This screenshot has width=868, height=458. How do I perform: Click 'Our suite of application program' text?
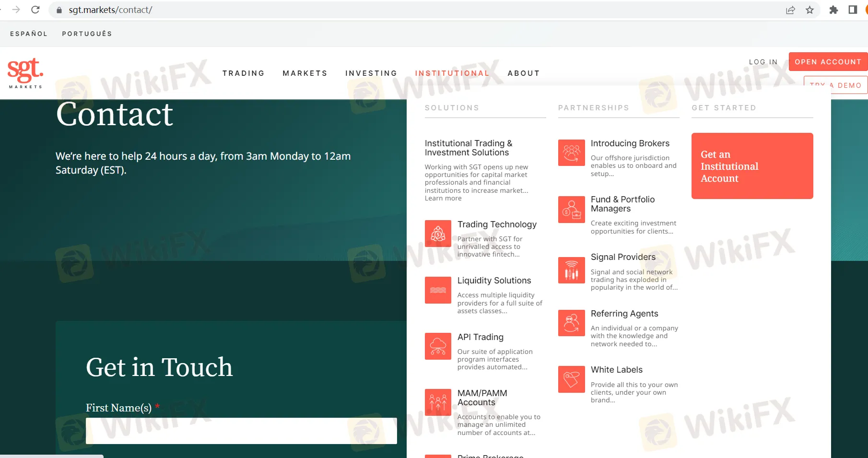coord(495,359)
